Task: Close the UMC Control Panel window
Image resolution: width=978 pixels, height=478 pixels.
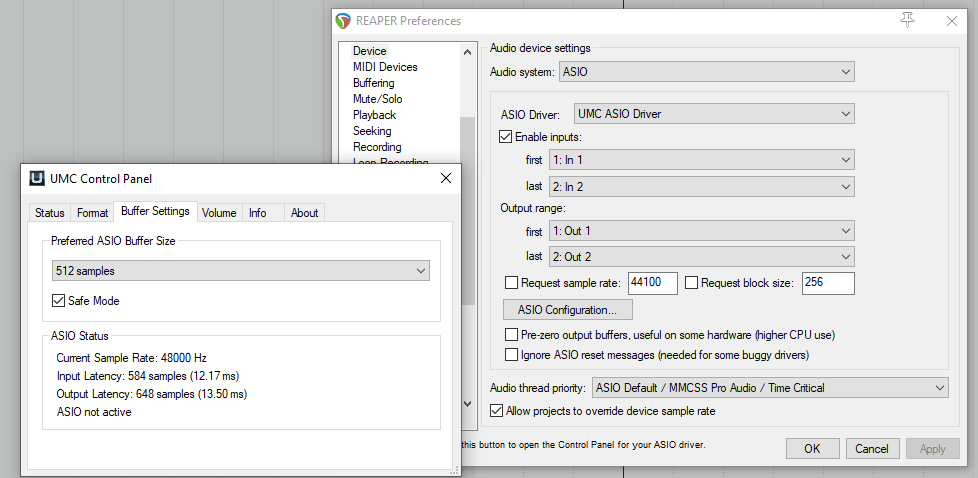Action: [446, 178]
